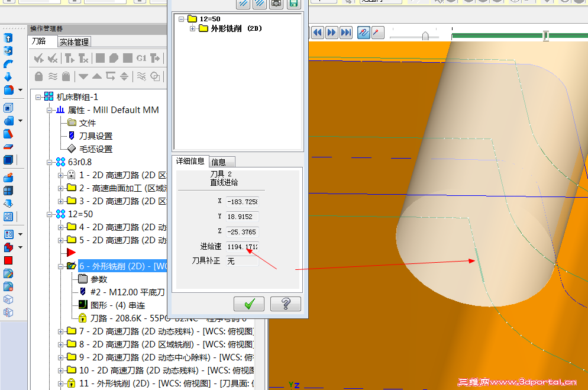Collapse 12=50 folder in dialog tree
The image size is (588, 390).
[x=182, y=19]
